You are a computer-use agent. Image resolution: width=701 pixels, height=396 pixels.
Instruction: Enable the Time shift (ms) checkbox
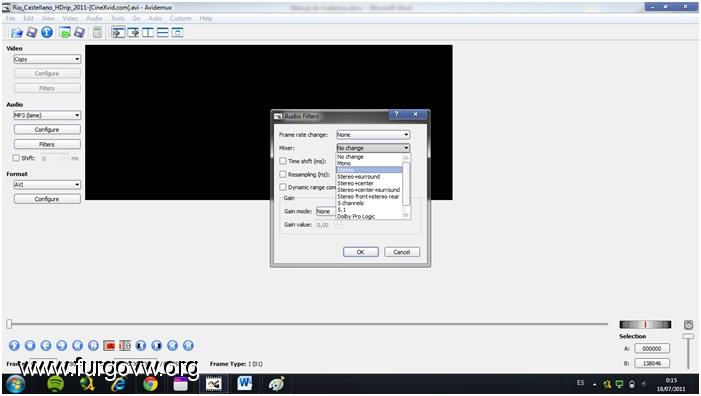pyautogui.click(x=283, y=161)
